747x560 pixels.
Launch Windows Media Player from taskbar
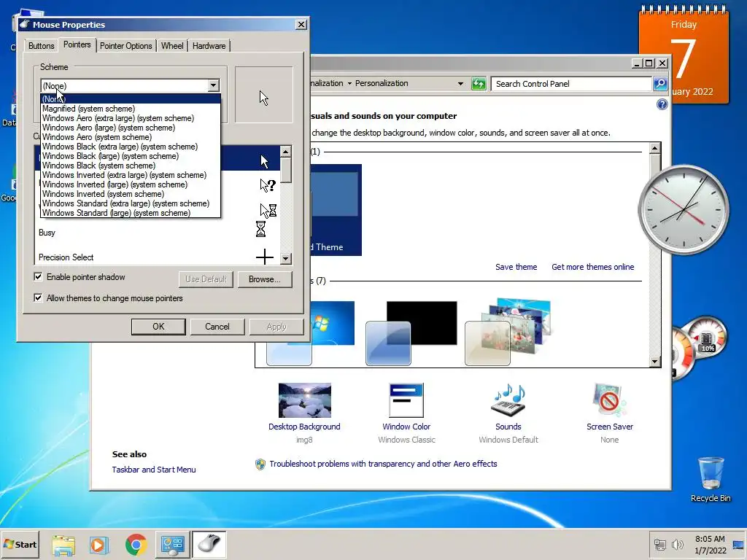[99, 545]
